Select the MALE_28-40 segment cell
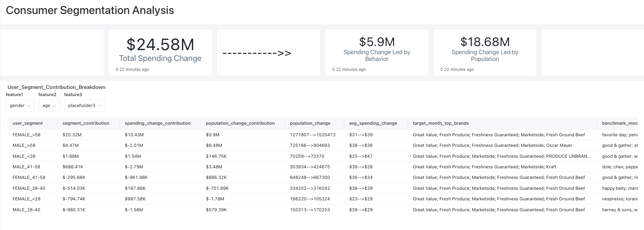Image resolution: width=644 pixels, height=230 pixels. click(x=26, y=210)
